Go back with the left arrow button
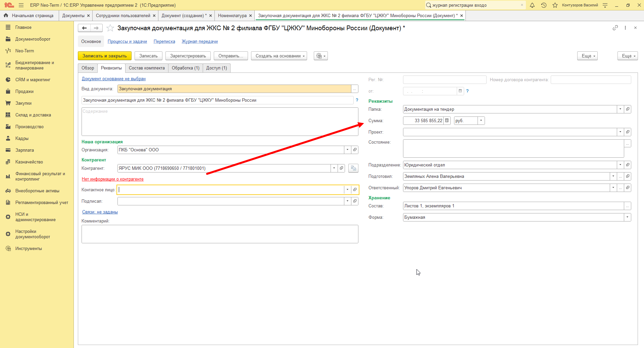Viewport: 644px width, 348px height. [84, 28]
